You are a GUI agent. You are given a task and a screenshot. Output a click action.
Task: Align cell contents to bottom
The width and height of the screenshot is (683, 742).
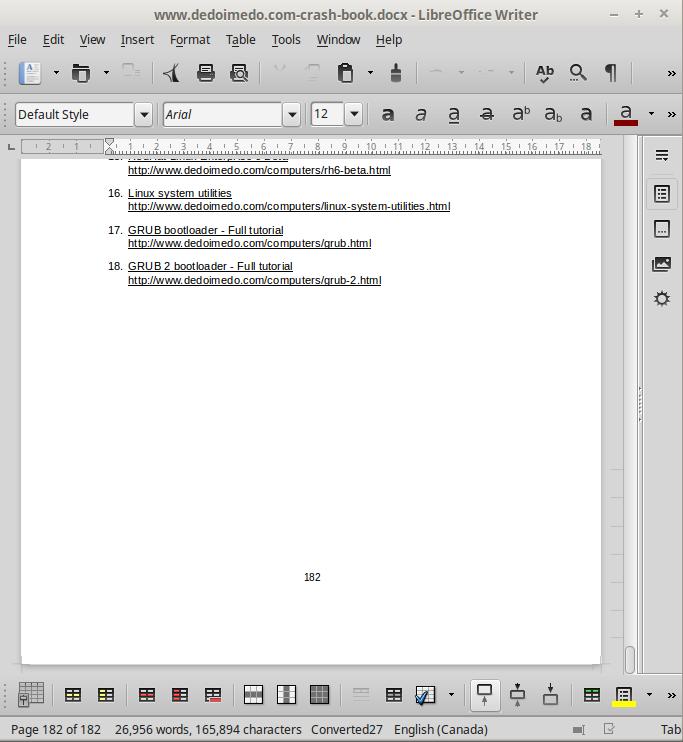pyautogui.click(x=550, y=695)
